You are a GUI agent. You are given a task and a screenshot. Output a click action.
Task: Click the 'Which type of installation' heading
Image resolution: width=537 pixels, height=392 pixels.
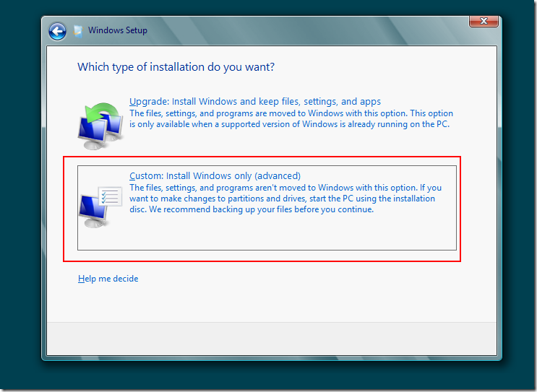tap(176, 67)
